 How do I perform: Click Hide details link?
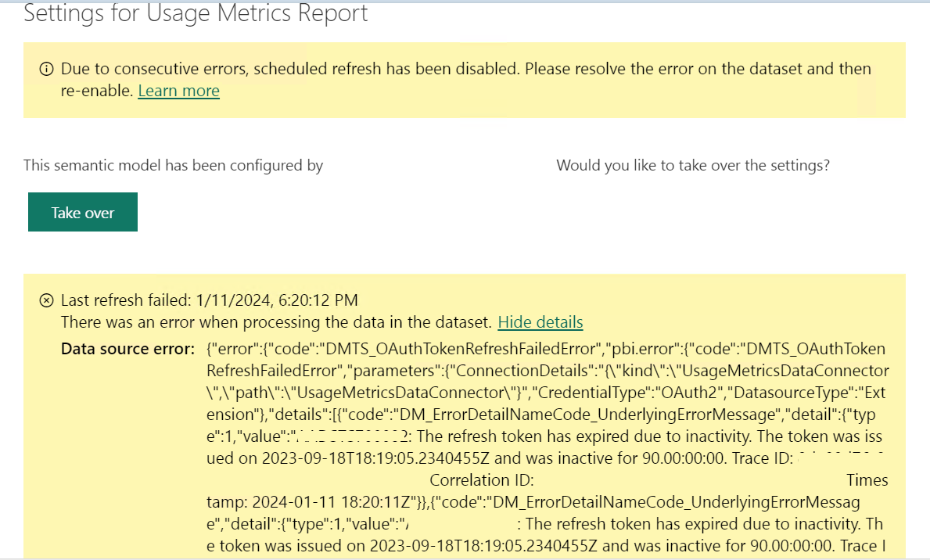tap(540, 322)
